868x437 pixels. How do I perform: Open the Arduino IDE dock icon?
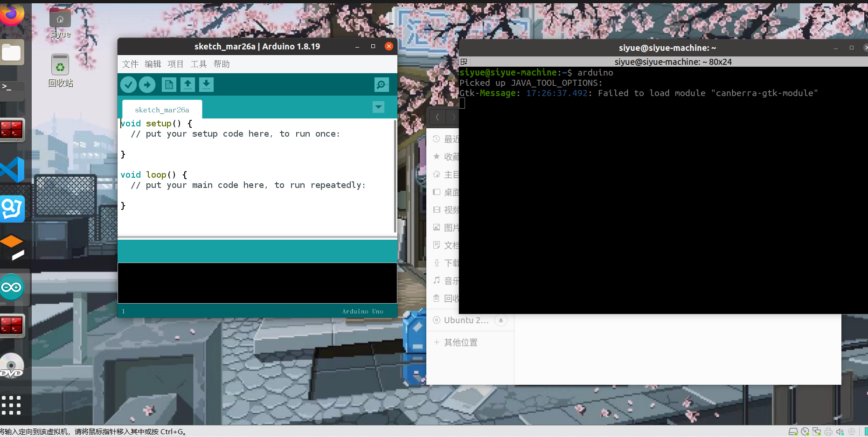pyautogui.click(x=12, y=287)
